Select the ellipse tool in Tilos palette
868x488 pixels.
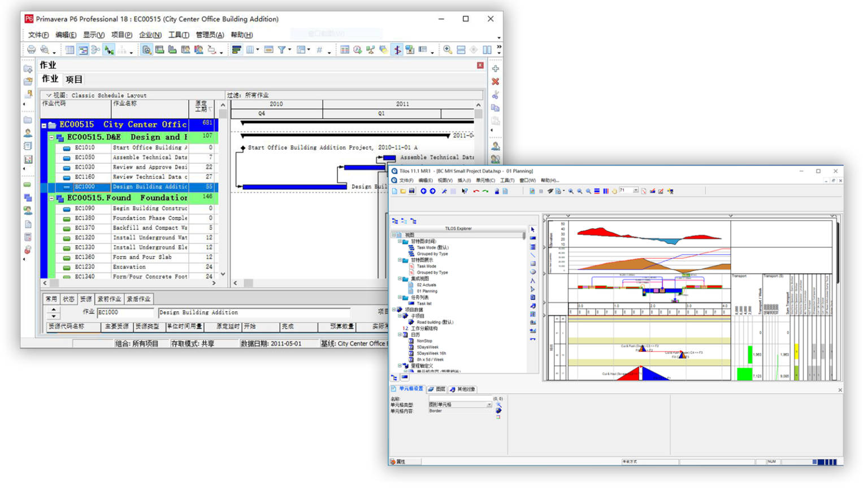533,272
